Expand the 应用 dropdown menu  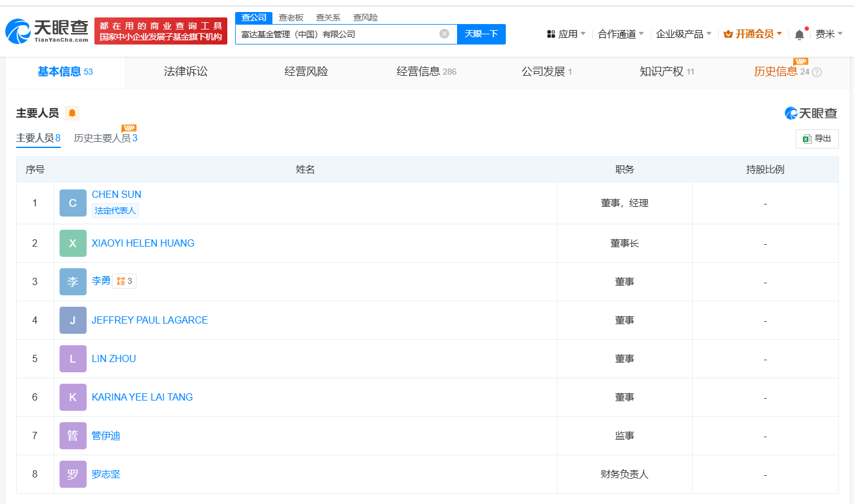click(x=566, y=34)
